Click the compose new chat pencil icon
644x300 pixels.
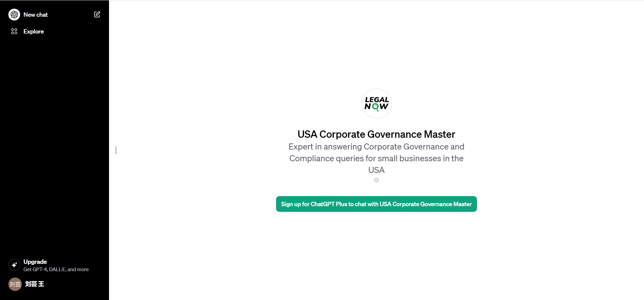[x=97, y=14]
